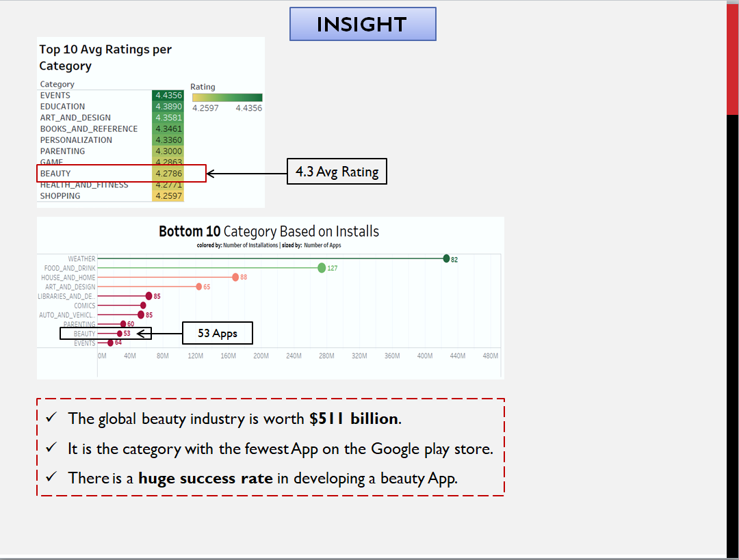Image resolution: width=739 pixels, height=560 pixels.
Task: Click the 64 marker for EVENTS in the chart
Action: (x=109, y=342)
